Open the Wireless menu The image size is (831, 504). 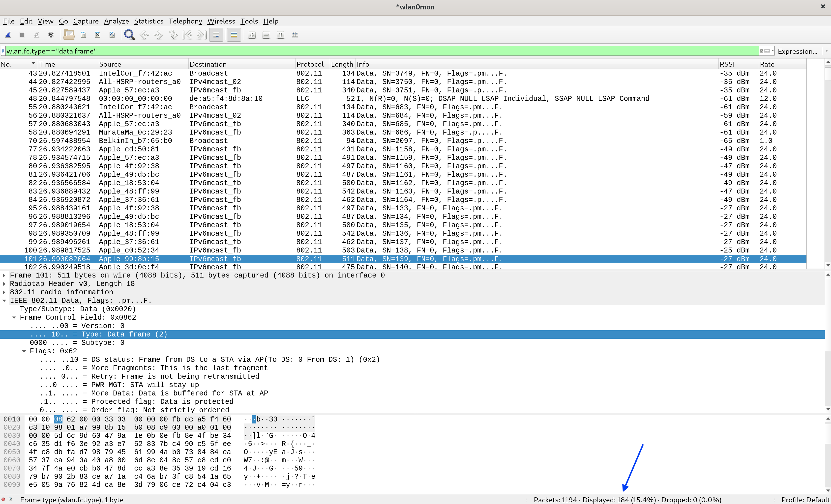click(221, 21)
